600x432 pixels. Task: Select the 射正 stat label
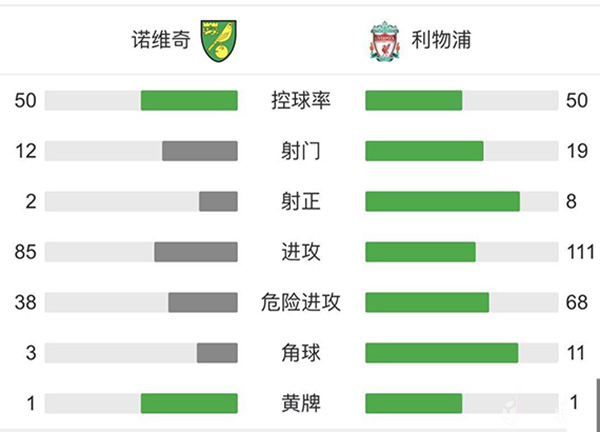[301, 202]
